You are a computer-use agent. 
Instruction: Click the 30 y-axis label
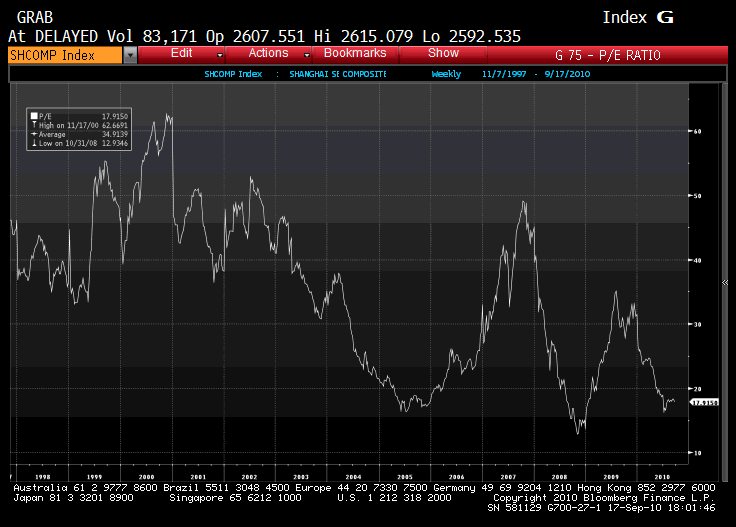[x=698, y=324]
